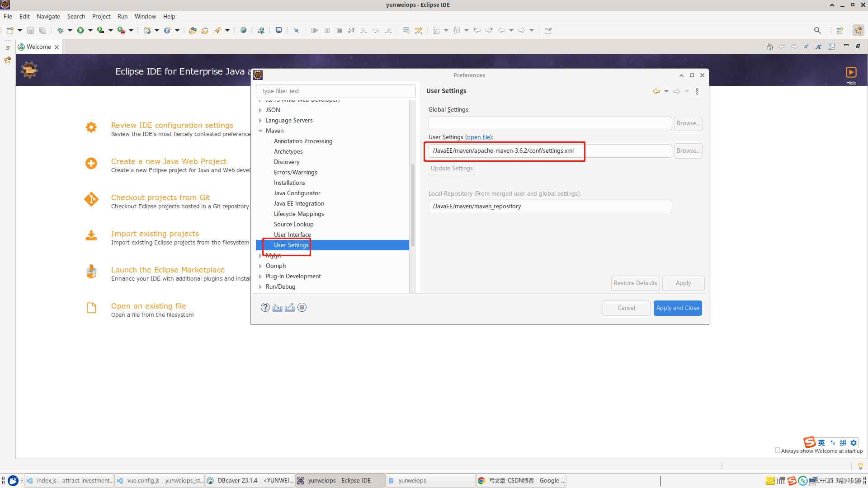Open the toolbar Search magnifier icon
Screen dimensions: 868x488
(817, 30)
